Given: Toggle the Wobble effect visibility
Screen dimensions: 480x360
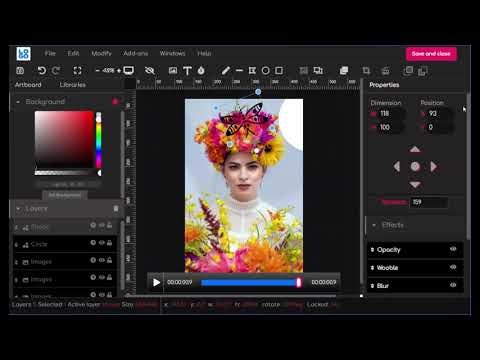Looking at the screenshot, I should point(453,267).
